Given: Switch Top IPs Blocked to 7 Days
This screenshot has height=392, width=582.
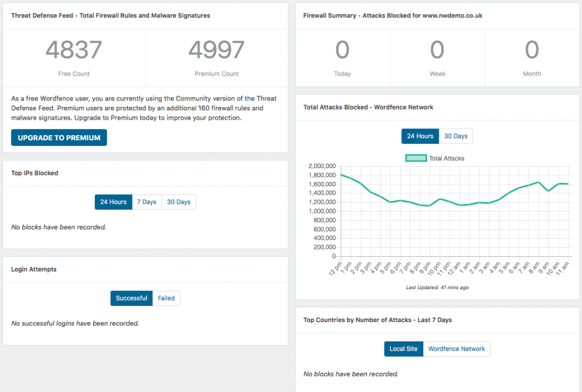Looking at the screenshot, I should [x=147, y=202].
